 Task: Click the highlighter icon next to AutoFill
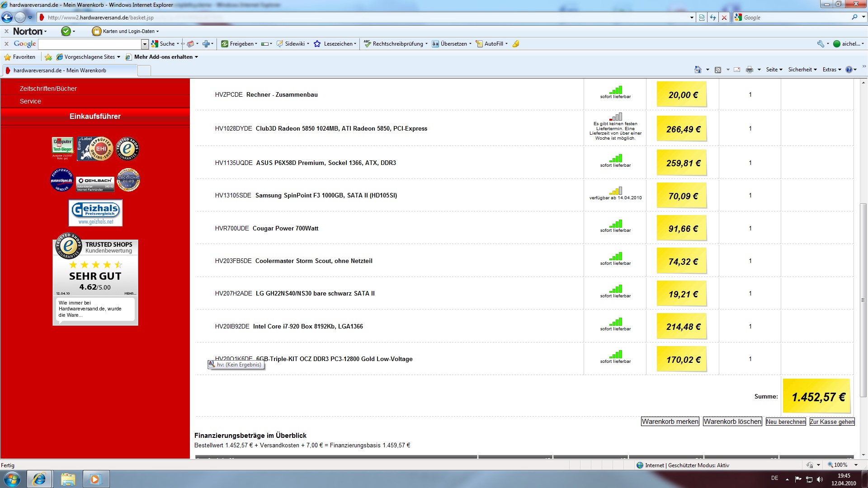coord(516,44)
